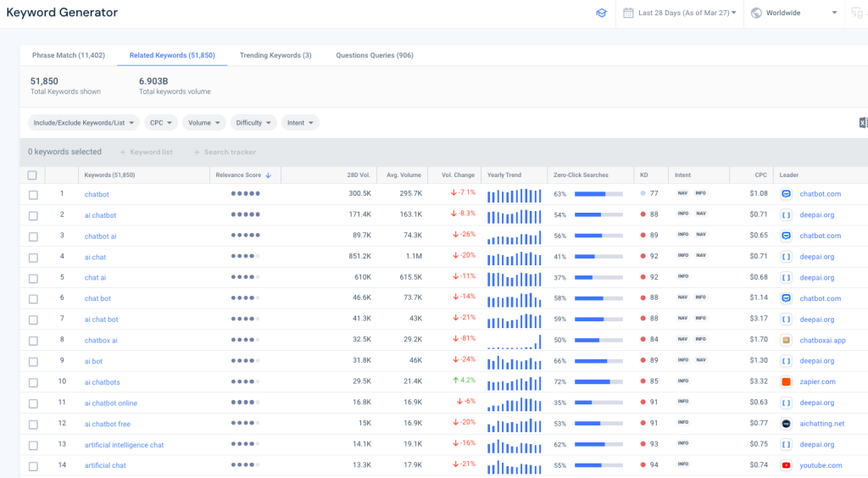Viewport: 868px width, 478px height.
Task: Click the deepai.org favicon in the ai chatbot row
Action: [786, 215]
